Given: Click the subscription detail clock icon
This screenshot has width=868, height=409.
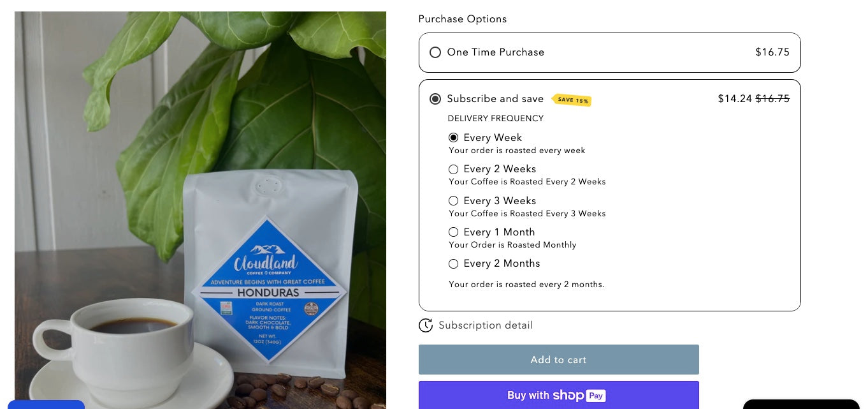Looking at the screenshot, I should (426, 325).
